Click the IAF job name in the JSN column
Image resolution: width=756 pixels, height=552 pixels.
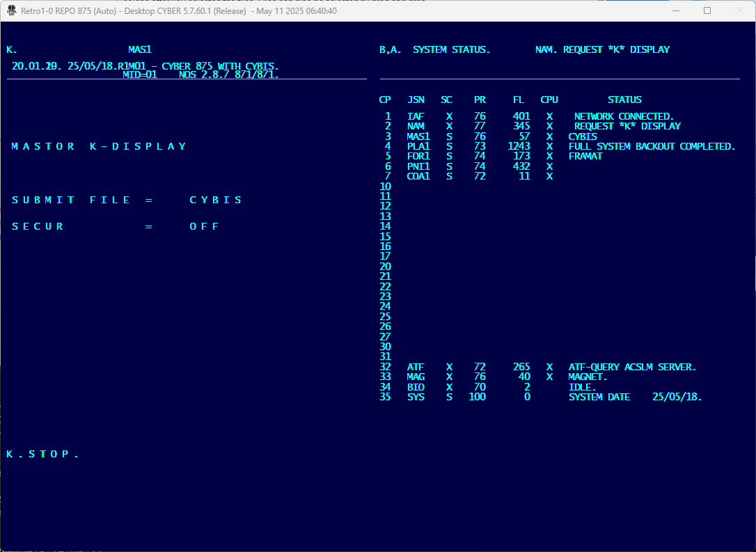click(416, 116)
